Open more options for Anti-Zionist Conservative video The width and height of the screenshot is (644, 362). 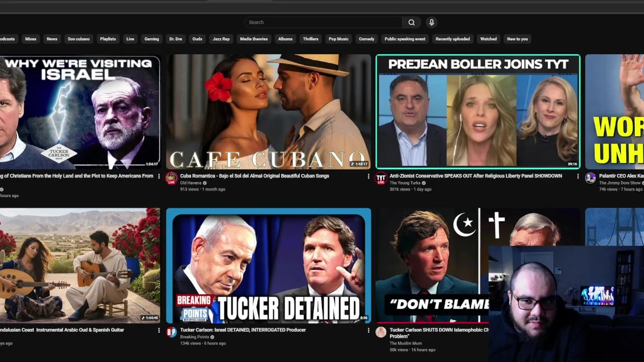pyautogui.click(x=578, y=176)
